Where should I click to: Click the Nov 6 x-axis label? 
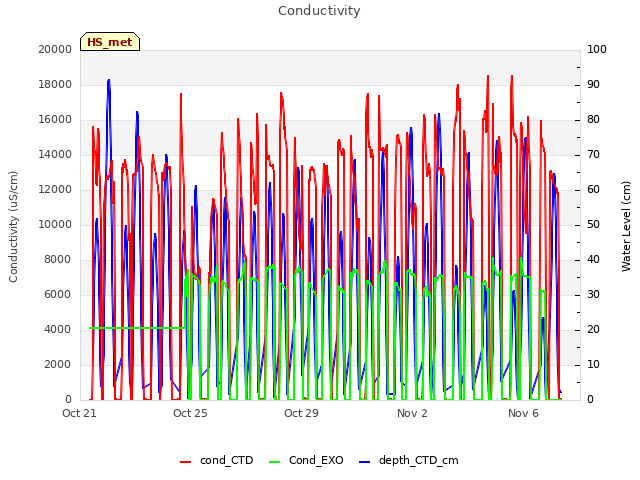point(523,413)
